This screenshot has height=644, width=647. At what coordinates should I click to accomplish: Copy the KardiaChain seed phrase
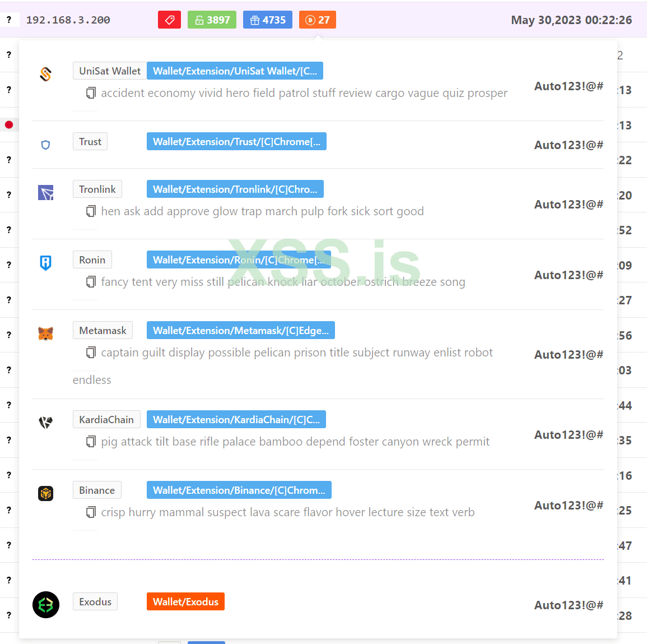91,442
